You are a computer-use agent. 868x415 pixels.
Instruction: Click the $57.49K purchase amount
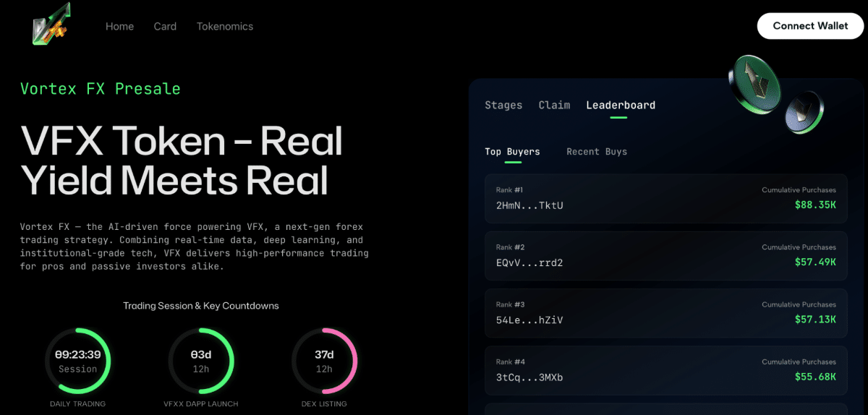[815, 262]
